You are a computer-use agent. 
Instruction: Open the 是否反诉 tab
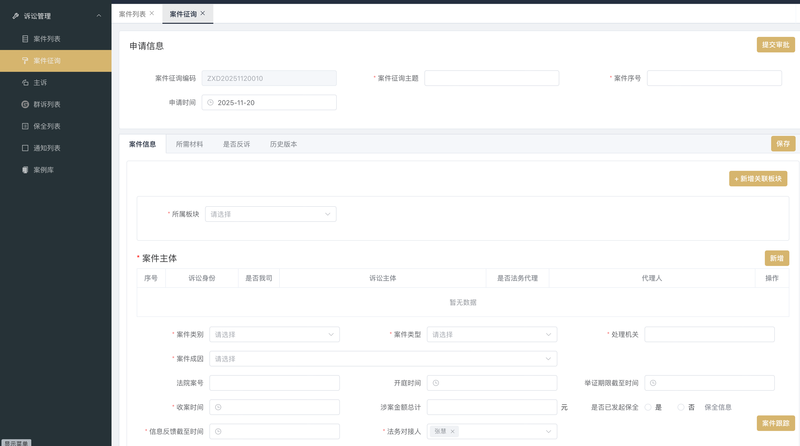coord(236,144)
